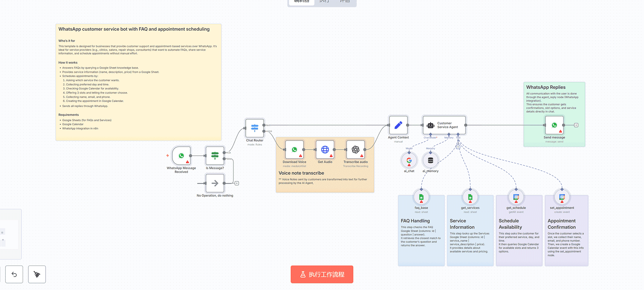Select the Agent Context pencil node
Image resolution: width=644 pixels, height=290 pixels.
click(398, 125)
